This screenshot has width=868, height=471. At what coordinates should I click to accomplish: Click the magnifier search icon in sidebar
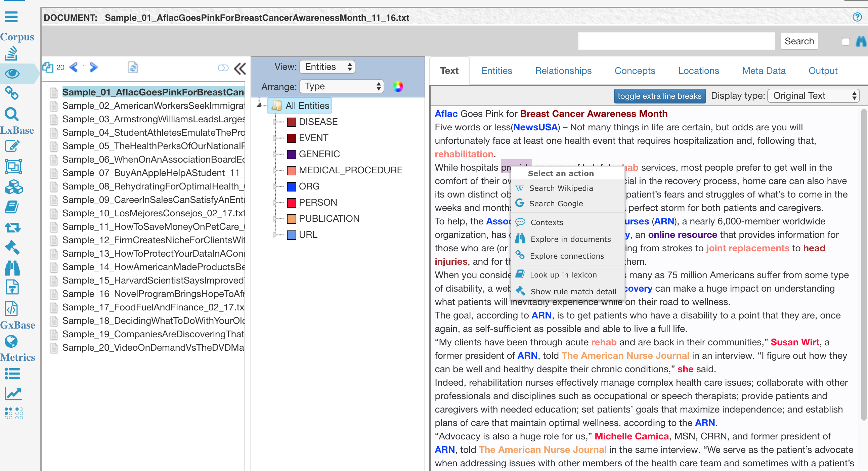point(12,114)
